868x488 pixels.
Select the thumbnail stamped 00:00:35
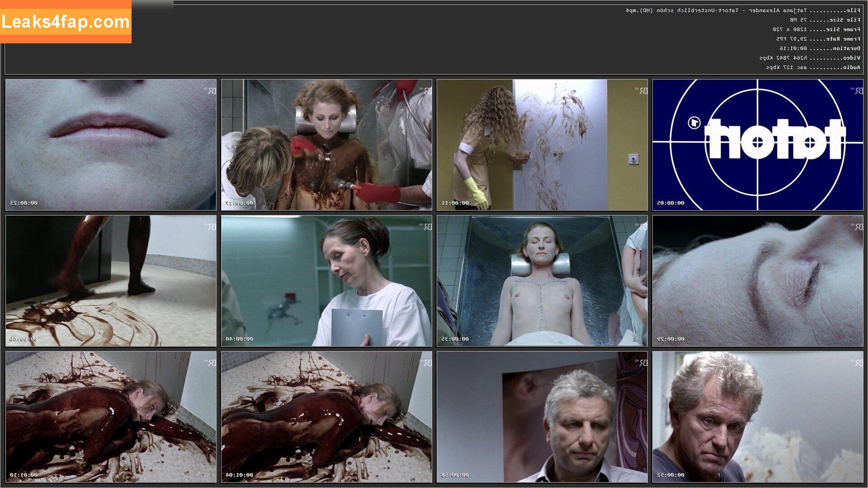tap(542, 281)
